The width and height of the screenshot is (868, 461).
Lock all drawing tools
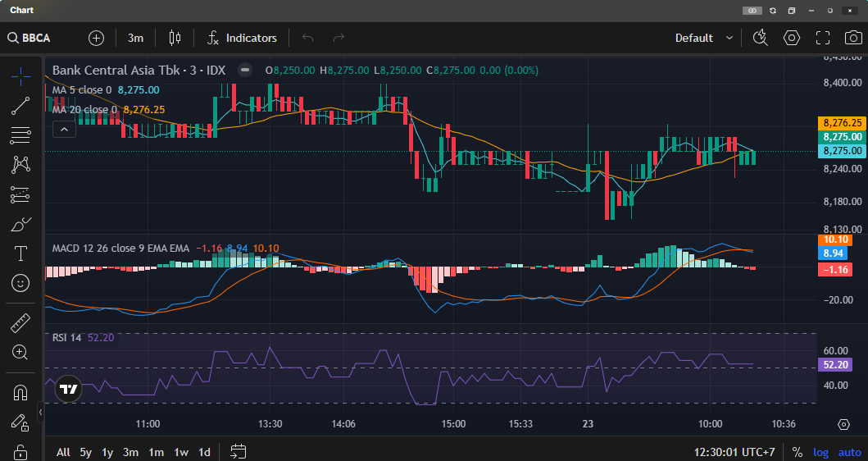point(20,452)
